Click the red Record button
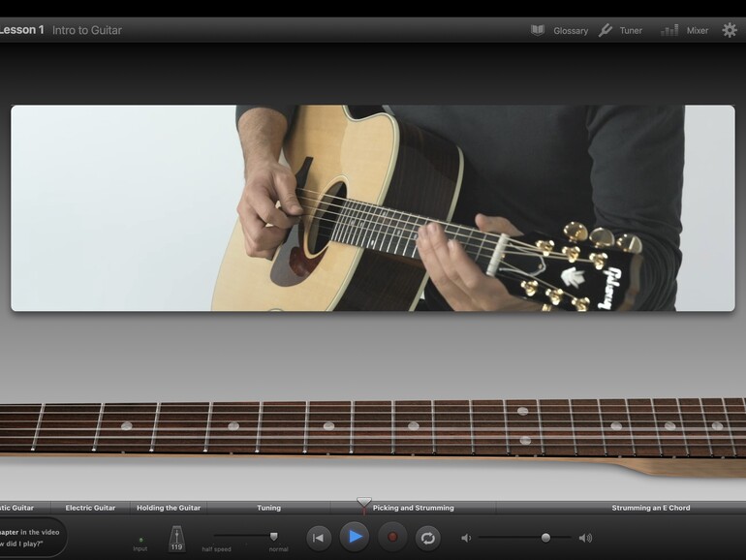Image resolution: width=746 pixels, height=560 pixels. [392, 538]
